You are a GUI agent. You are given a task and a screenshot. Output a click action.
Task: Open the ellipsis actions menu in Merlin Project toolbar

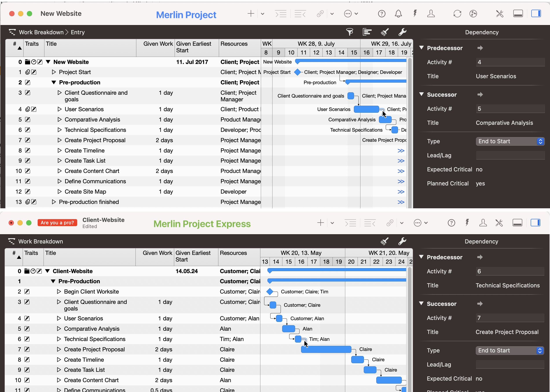pyautogui.click(x=348, y=14)
